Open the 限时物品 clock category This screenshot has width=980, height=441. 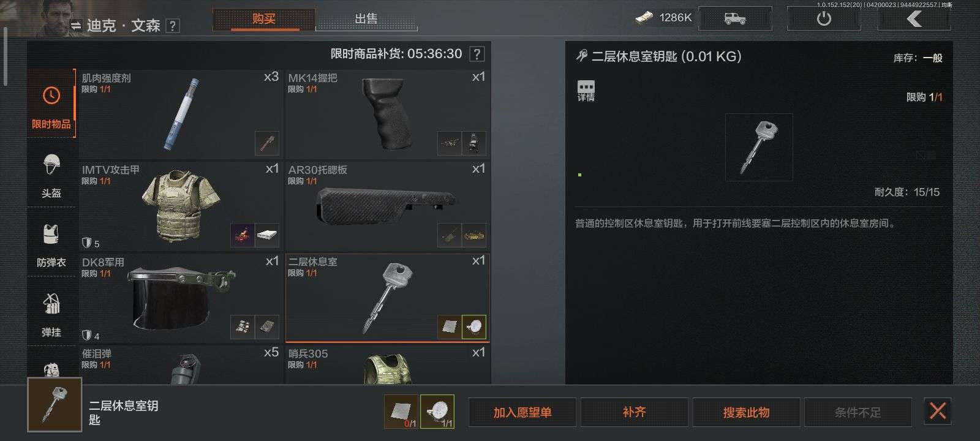(51, 104)
